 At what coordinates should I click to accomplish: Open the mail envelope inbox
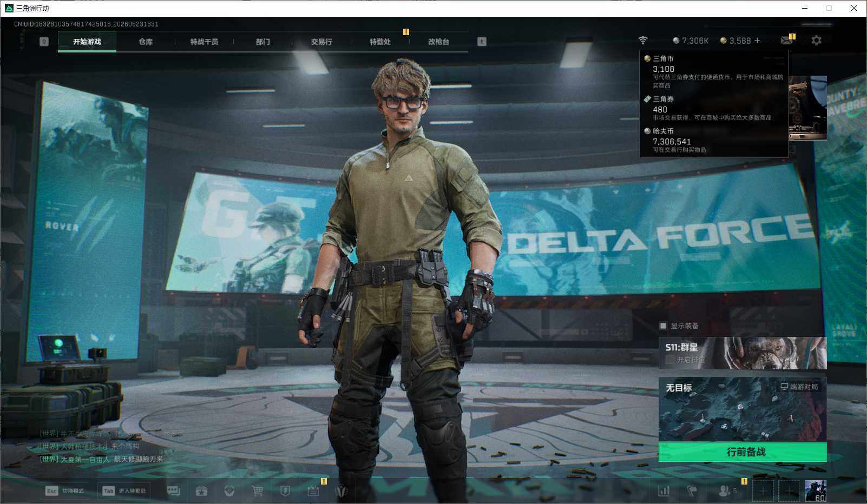[786, 41]
